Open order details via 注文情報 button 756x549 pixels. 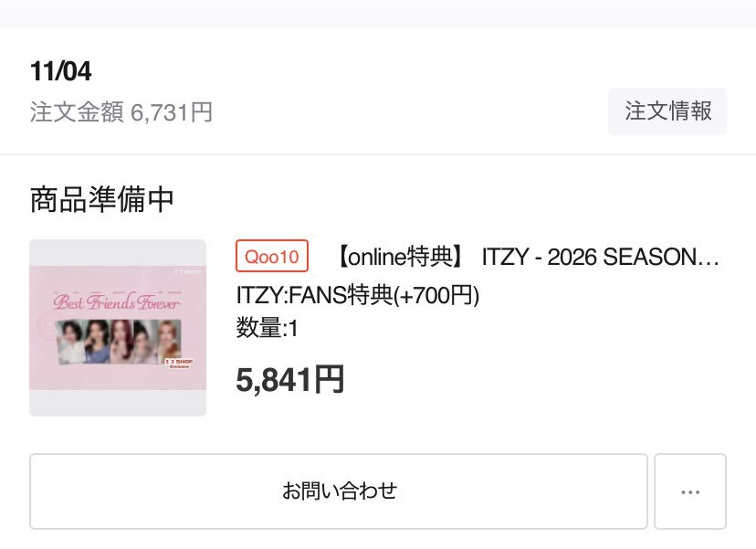pyautogui.click(x=667, y=111)
